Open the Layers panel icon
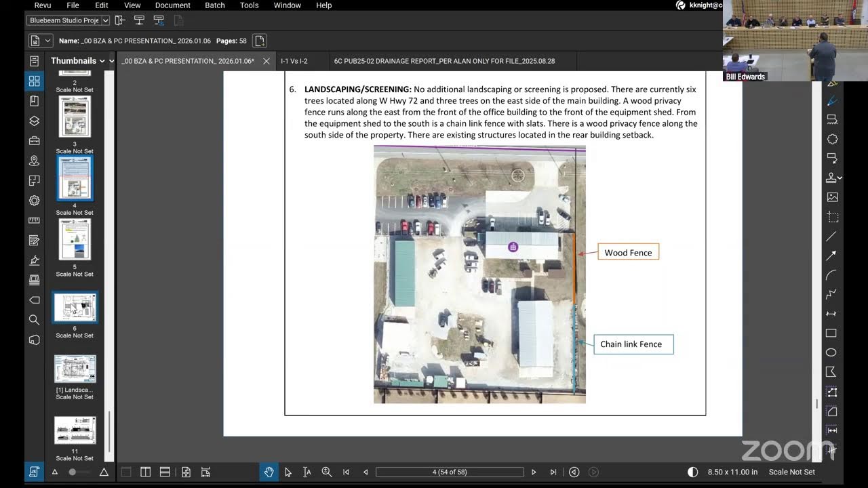The image size is (868, 488). tap(34, 121)
